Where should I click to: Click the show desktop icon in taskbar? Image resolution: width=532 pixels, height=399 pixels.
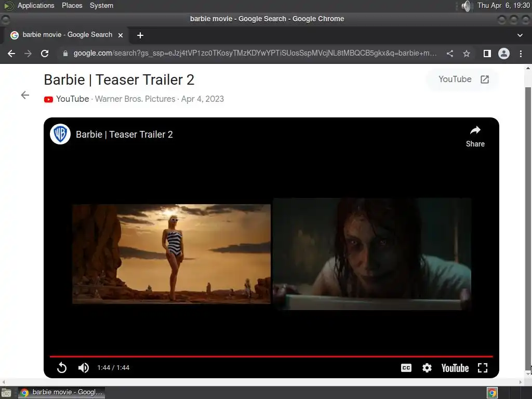pos(6,393)
